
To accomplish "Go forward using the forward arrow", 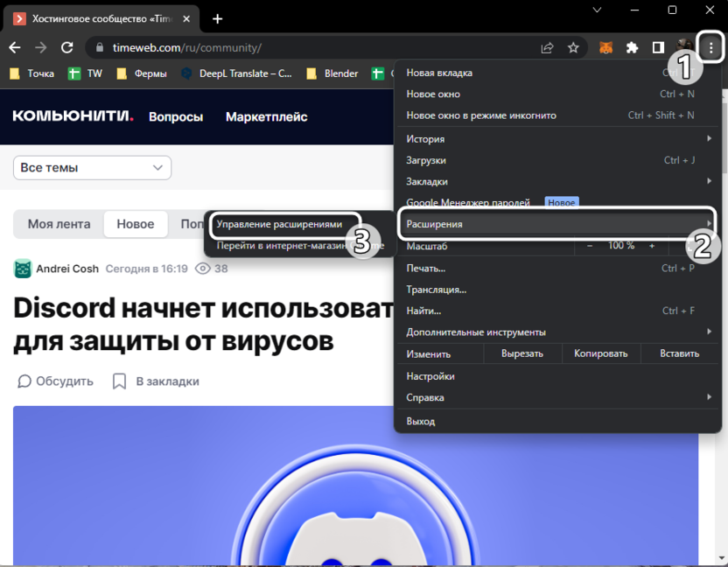I will [x=41, y=47].
